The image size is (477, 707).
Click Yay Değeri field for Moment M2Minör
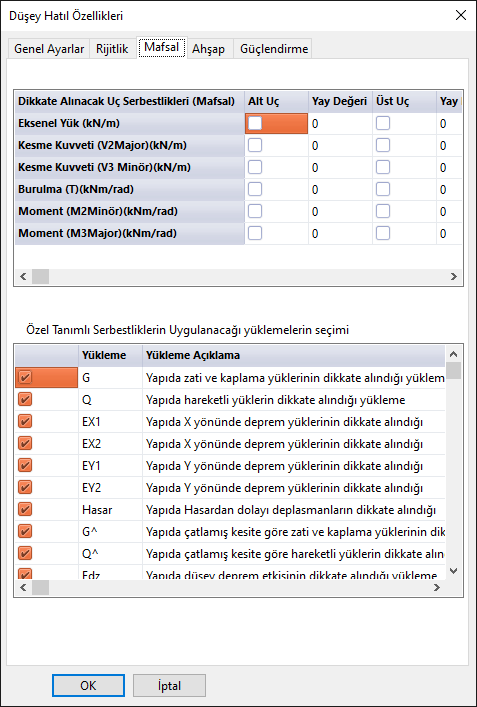[x=340, y=211]
